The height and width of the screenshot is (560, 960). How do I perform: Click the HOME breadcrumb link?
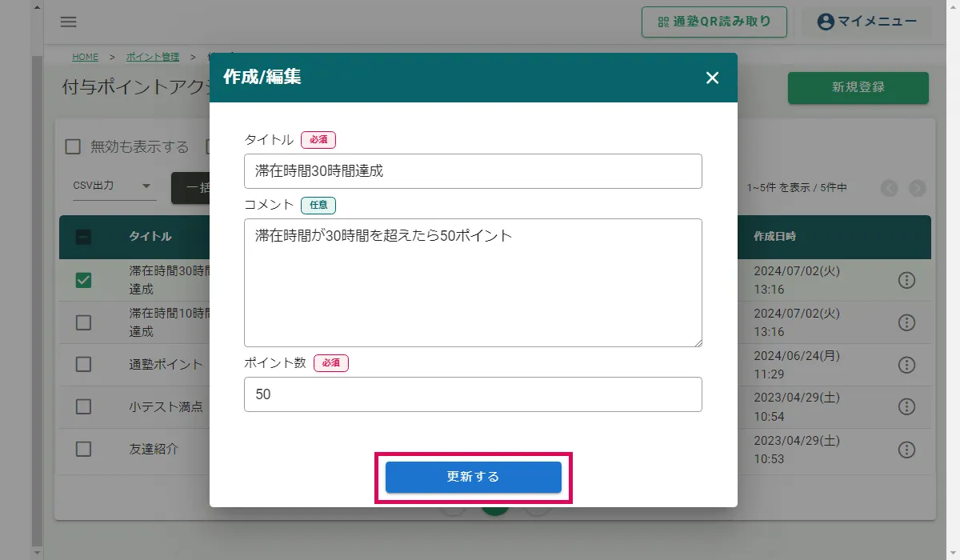coord(85,57)
